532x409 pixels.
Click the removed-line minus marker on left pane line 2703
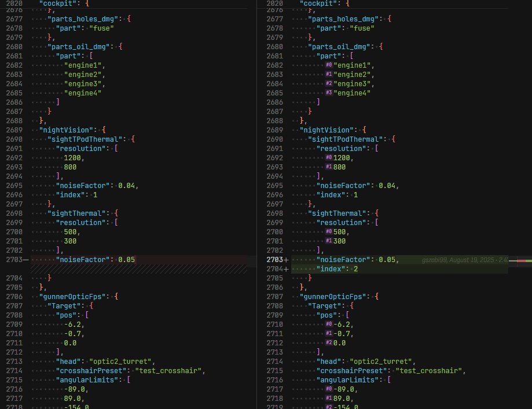(26, 260)
